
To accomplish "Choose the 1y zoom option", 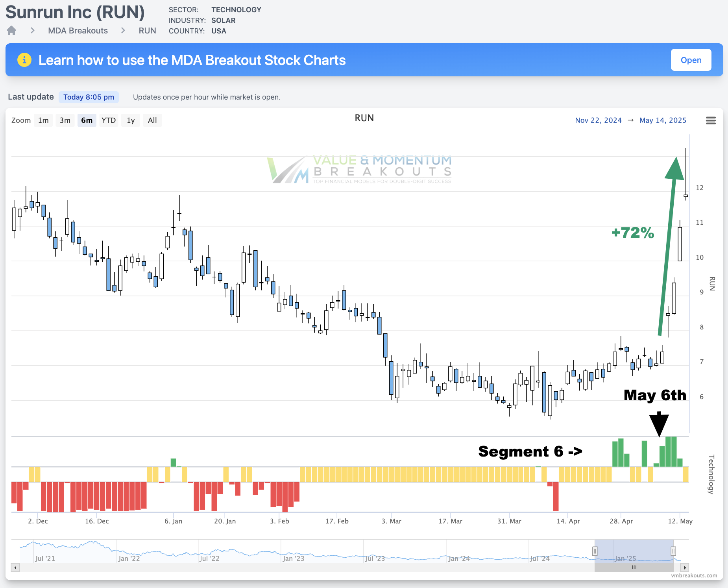I will (131, 120).
